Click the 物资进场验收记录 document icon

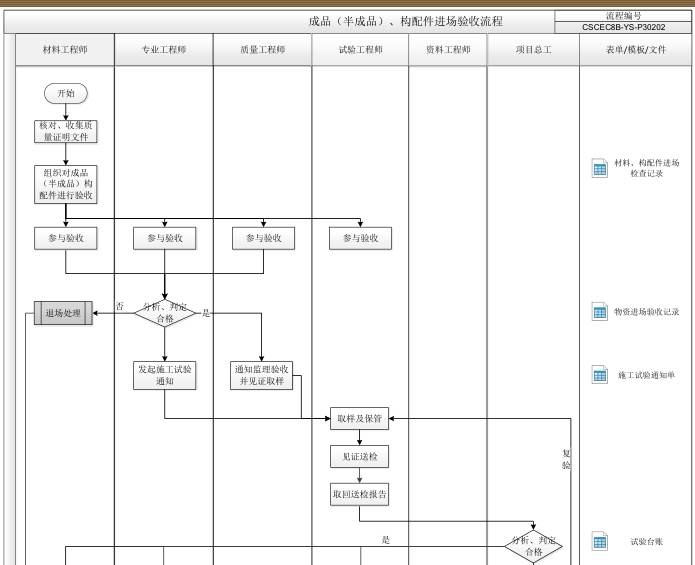pos(600,312)
